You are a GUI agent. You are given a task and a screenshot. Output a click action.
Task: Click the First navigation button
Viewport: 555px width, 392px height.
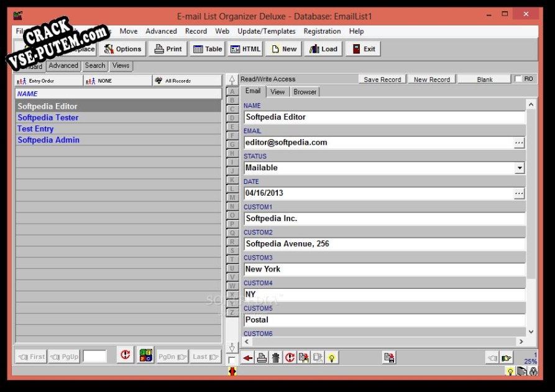click(x=32, y=357)
